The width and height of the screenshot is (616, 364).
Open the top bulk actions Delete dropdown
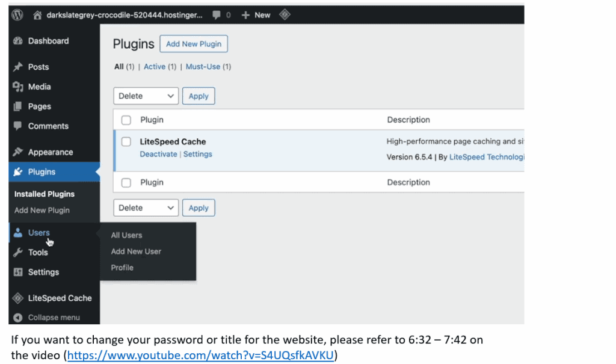(x=146, y=96)
